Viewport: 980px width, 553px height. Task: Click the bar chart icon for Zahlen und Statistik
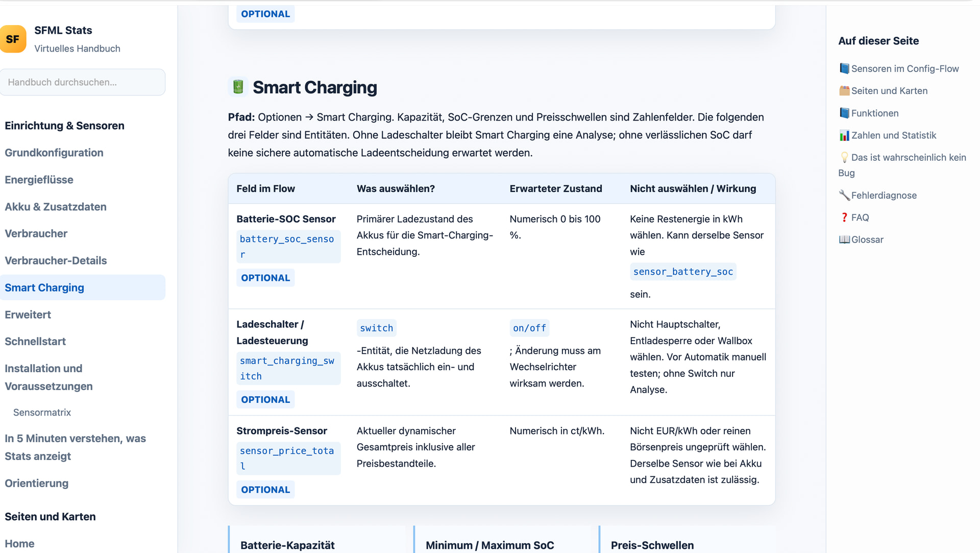pos(844,135)
